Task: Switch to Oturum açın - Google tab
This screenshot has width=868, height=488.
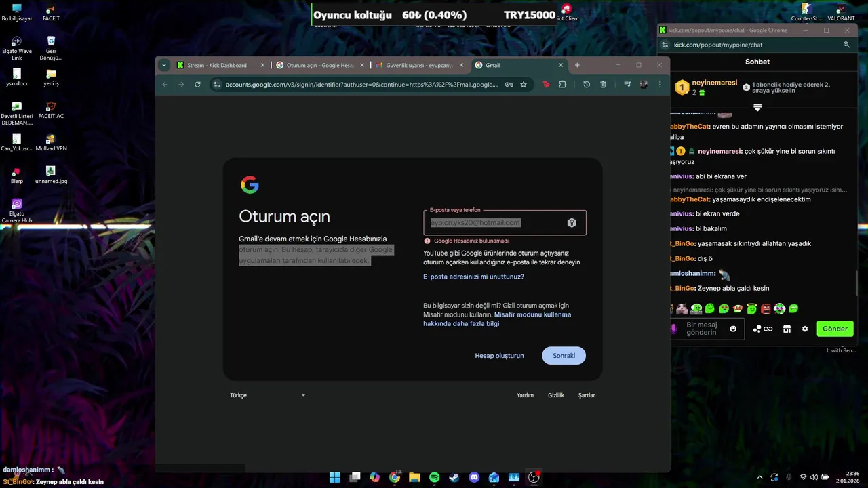Action: [x=320, y=65]
